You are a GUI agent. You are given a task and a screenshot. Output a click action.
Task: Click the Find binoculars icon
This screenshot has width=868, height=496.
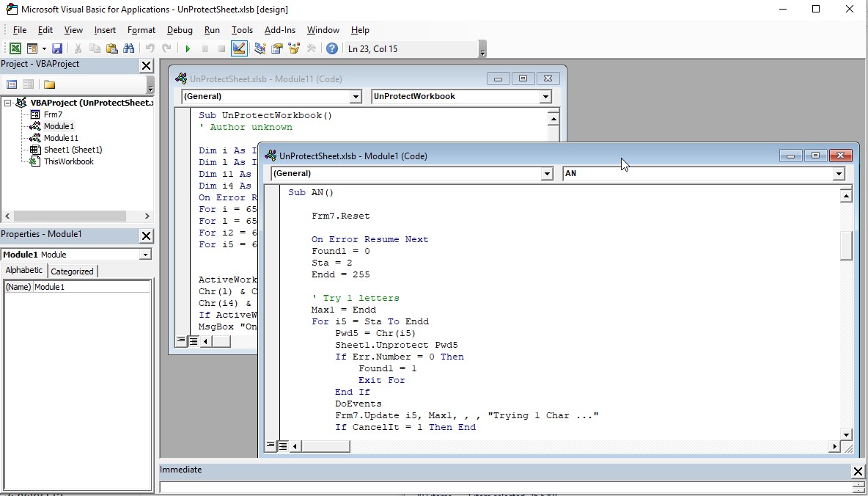129,48
